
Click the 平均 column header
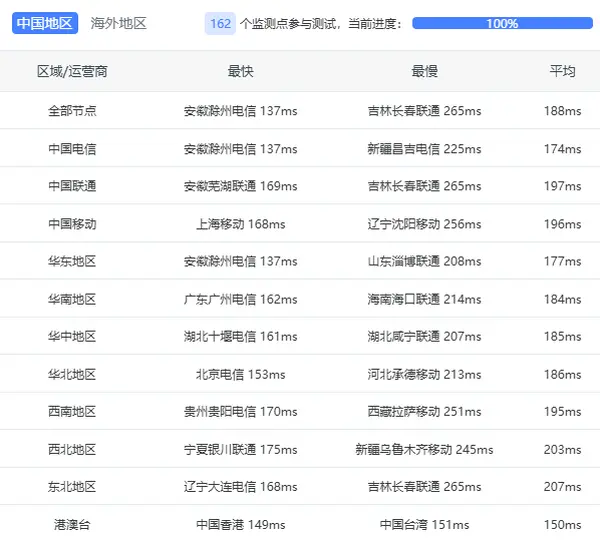(x=562, y=72)
